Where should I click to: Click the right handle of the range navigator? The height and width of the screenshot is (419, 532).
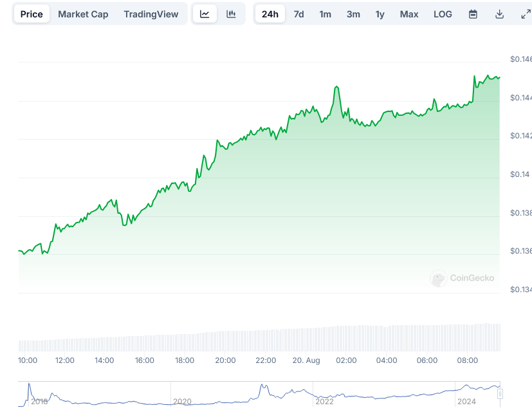(500, 394)
